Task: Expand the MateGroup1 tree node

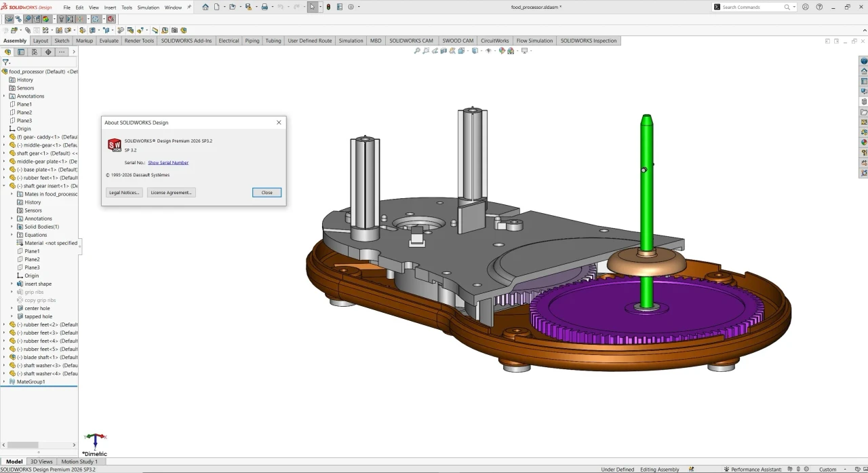Action: (x=4, y=382)
